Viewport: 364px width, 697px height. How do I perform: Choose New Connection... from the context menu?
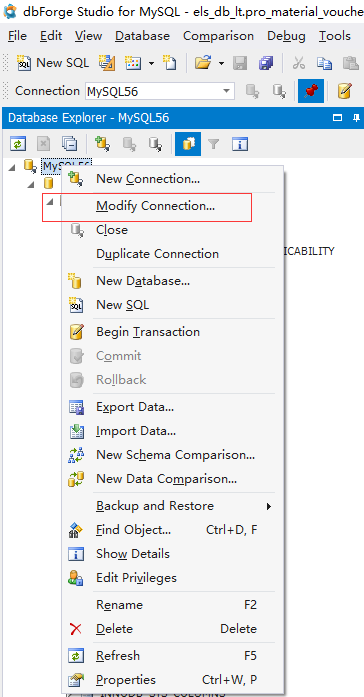172,179
